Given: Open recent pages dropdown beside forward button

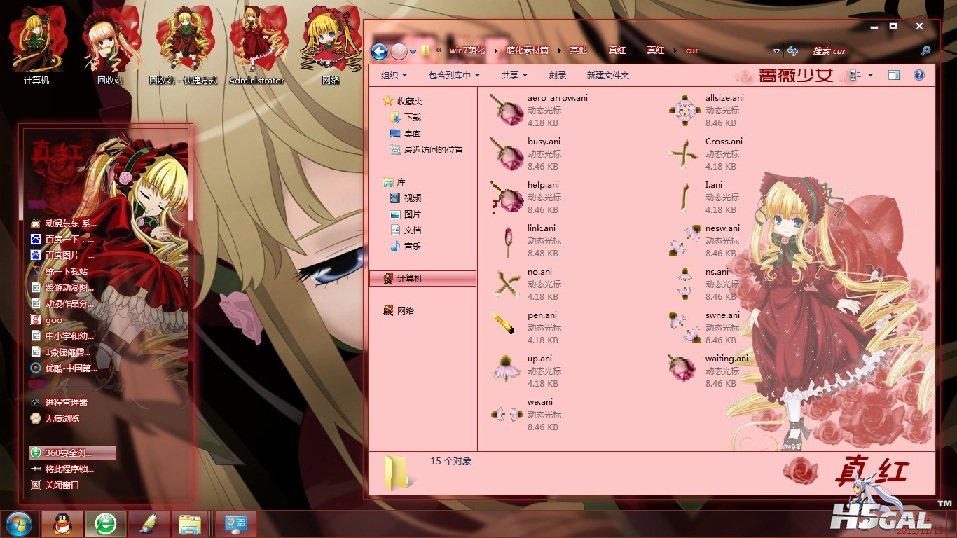Looking at the screenshot, I should [x=413, y=51].
